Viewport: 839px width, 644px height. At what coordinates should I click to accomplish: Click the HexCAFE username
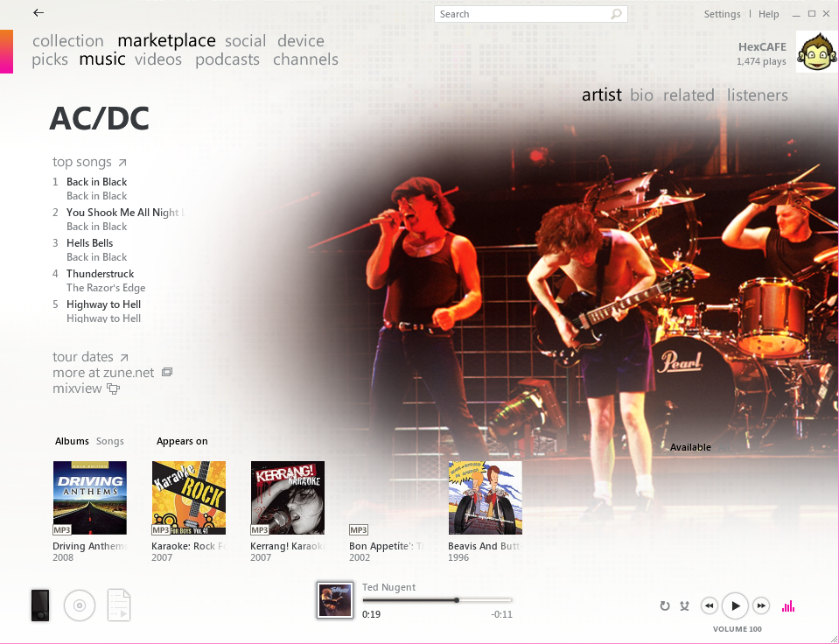tap(762, 47)
